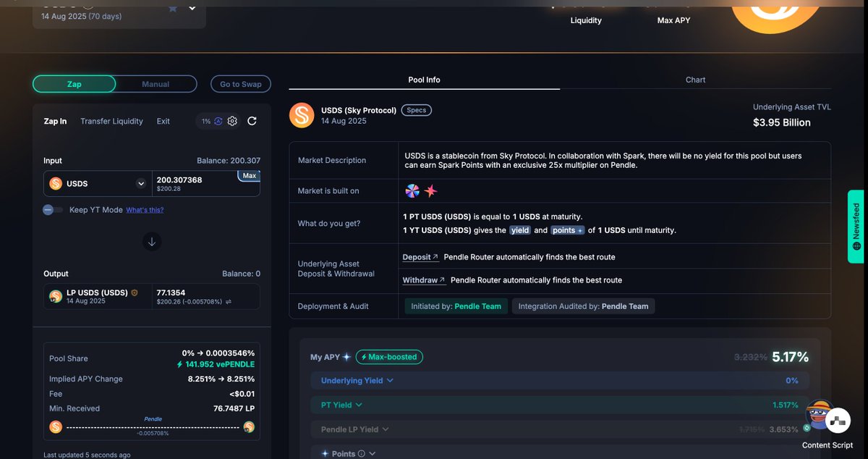Screen dimensions: 868x459
Task: Select the Zap In tab
Action: pos(55,121)
